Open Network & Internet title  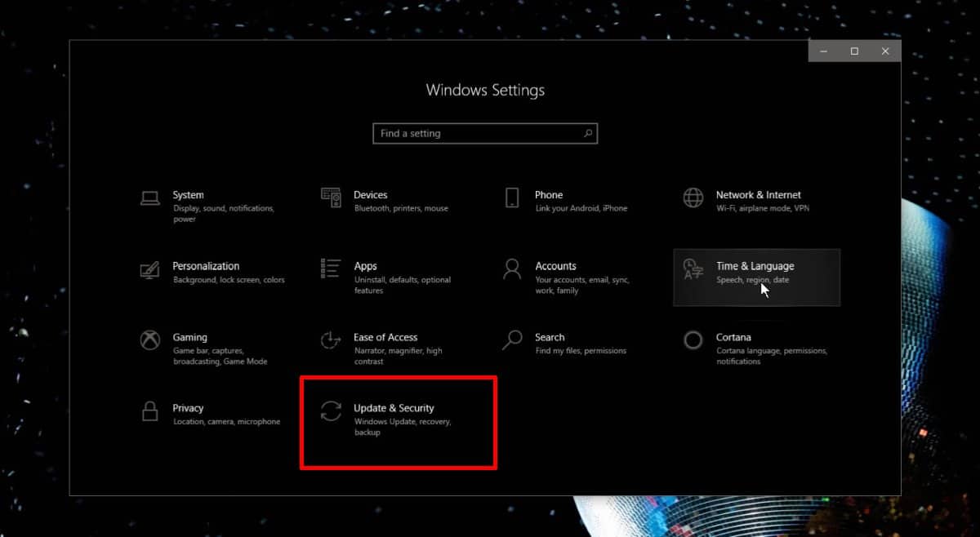[x=759, y=195]
